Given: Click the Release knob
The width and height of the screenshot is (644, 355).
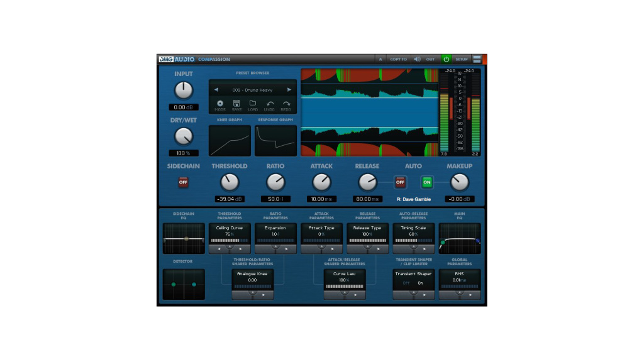Looking at the screenshot, I should point(367,182).
